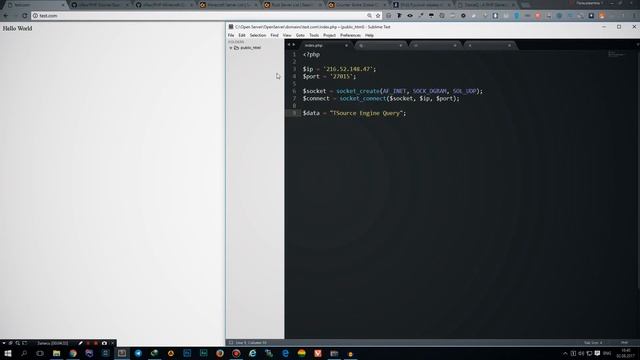Click Line 9 Column status text

point(251,343)
